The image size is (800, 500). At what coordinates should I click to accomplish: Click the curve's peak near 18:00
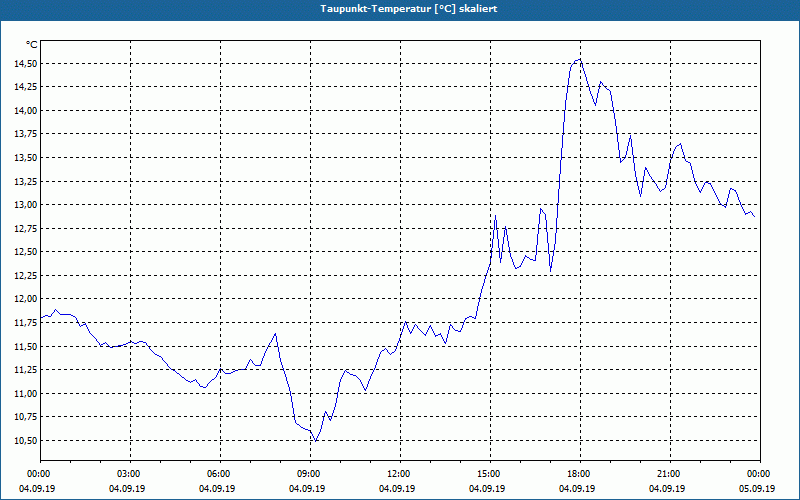pyautogui.click(x=580, y=59)
